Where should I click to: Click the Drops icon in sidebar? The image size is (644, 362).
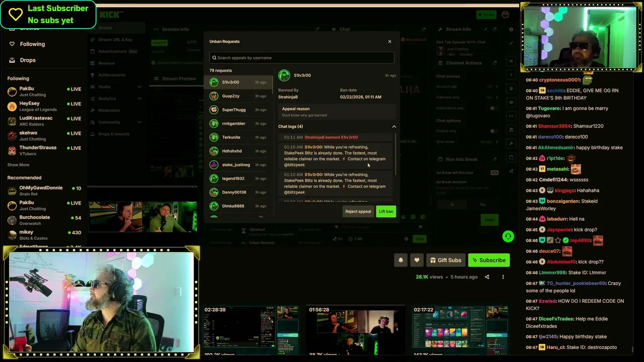12,60
